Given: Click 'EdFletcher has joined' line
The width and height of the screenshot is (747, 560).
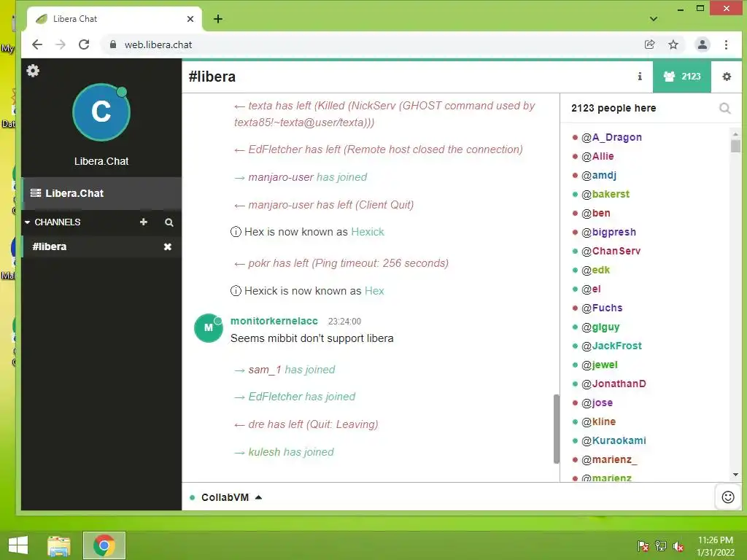Looking at the screenshot, I should click(x=295, y=397).
